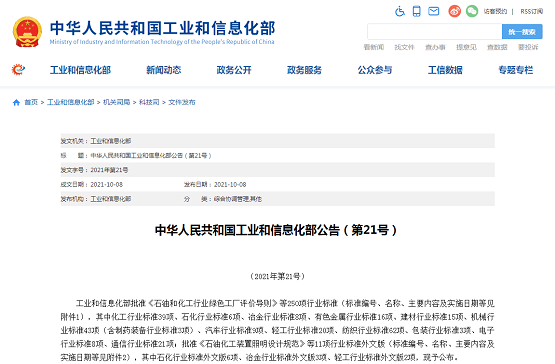Focus the site search input field
Image resolution: width=555 pixels, height=364 pixels.
(x=435, y=32)
